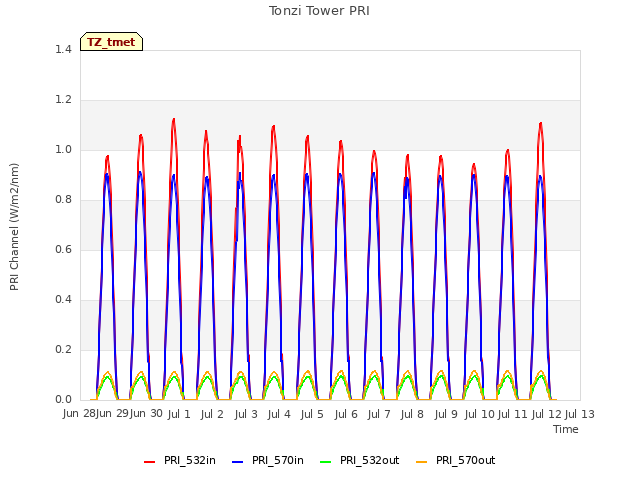
Task: Click the Jul 1 x-axis tick label
Action: point(179,414)
